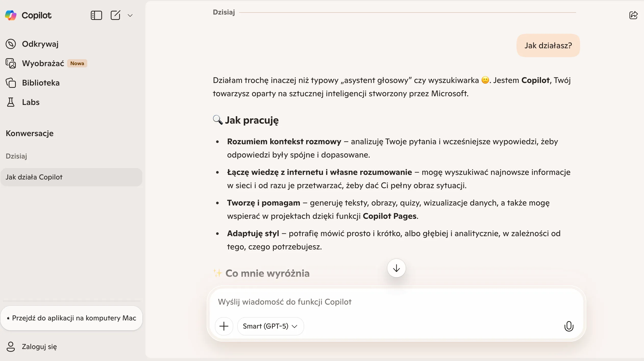
Task: Open the Smart (GPT-5) model dropdown
Action: point(270,326)
